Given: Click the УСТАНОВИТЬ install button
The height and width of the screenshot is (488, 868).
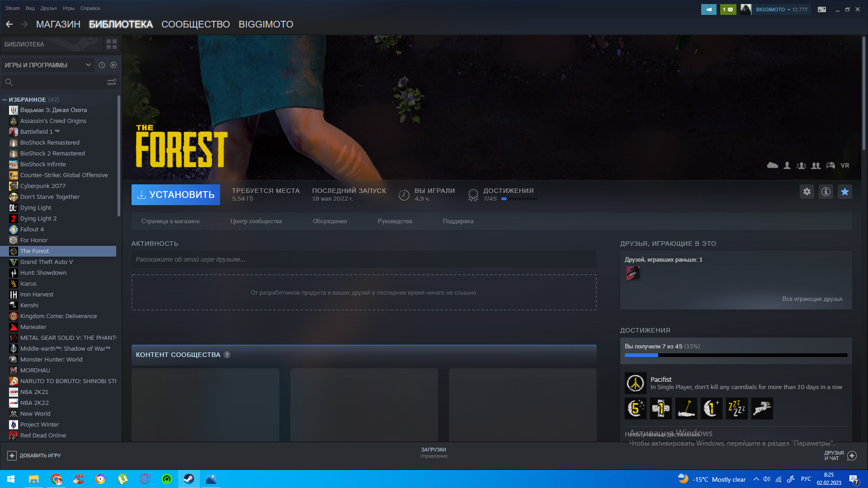Looking at the screenshot, I should pos(176,195).
